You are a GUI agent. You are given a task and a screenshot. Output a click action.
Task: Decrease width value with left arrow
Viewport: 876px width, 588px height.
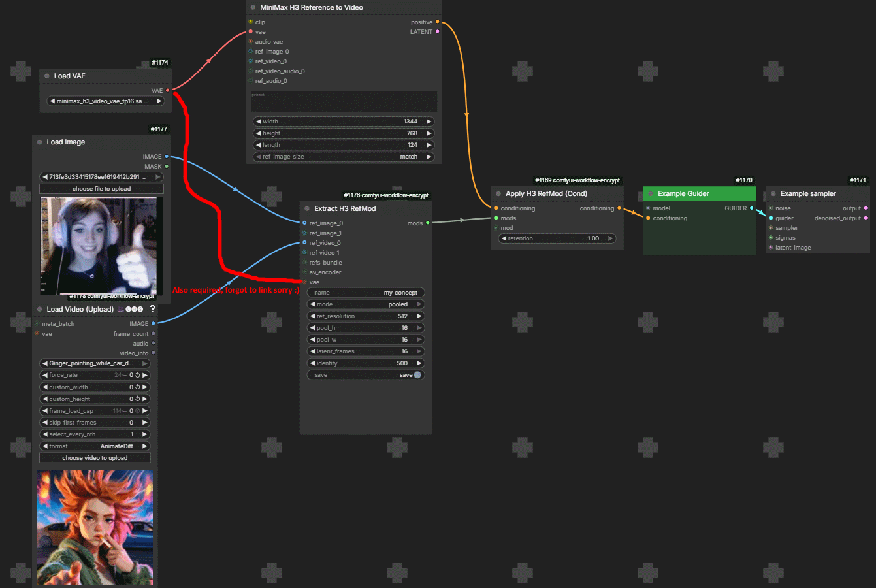259,122
